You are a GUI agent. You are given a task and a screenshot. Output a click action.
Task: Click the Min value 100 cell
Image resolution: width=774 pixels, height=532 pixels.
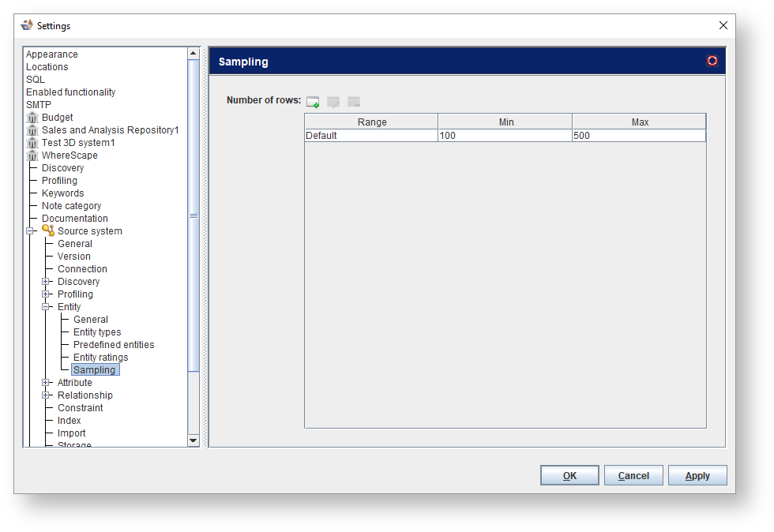(505, 136)
